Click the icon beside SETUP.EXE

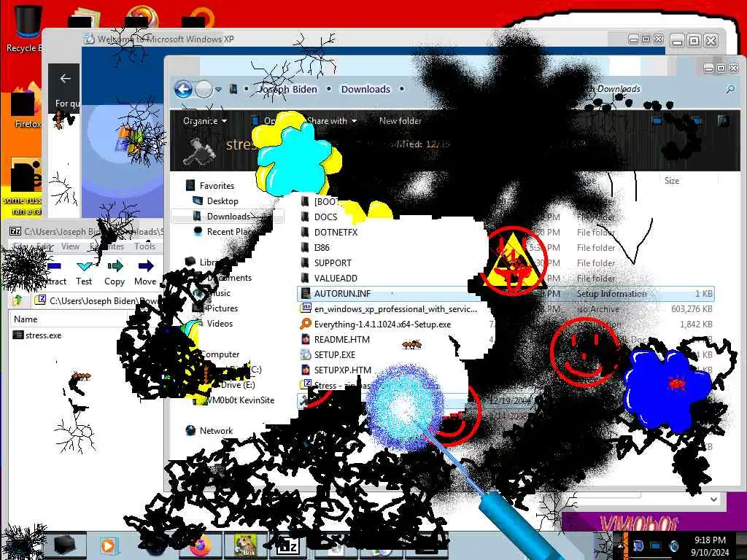coord(306,355)
